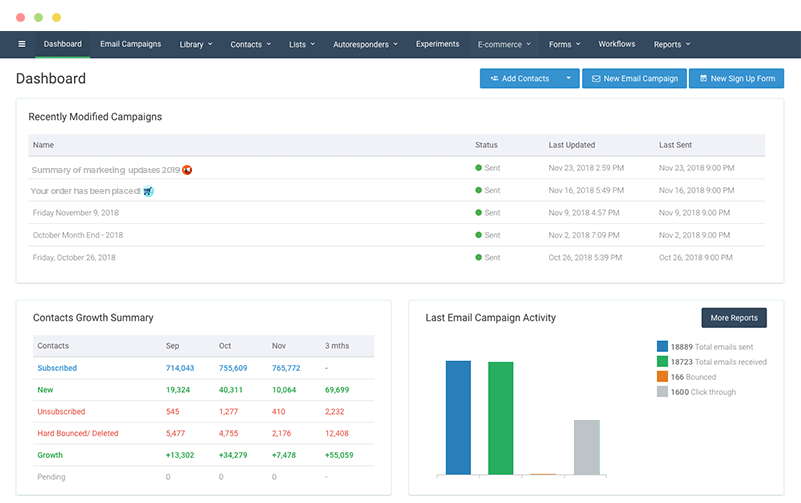Switch to the Email Campaigns tab

(130, 44)
